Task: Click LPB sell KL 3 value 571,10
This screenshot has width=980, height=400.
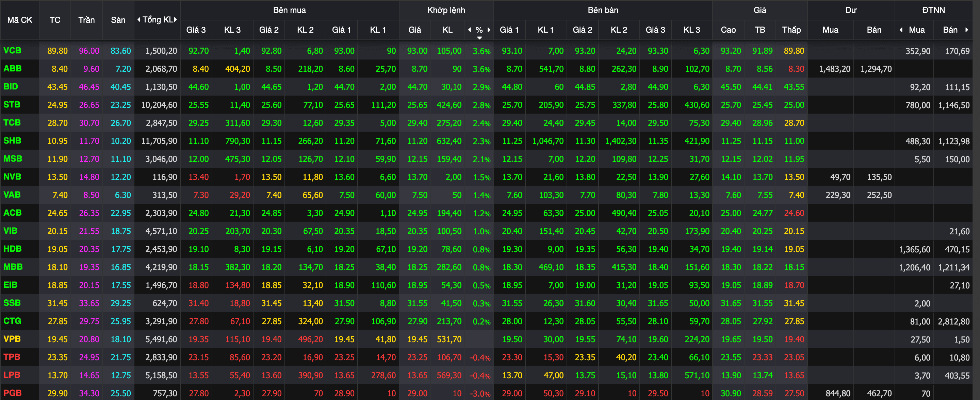Action: coord(697,375)
